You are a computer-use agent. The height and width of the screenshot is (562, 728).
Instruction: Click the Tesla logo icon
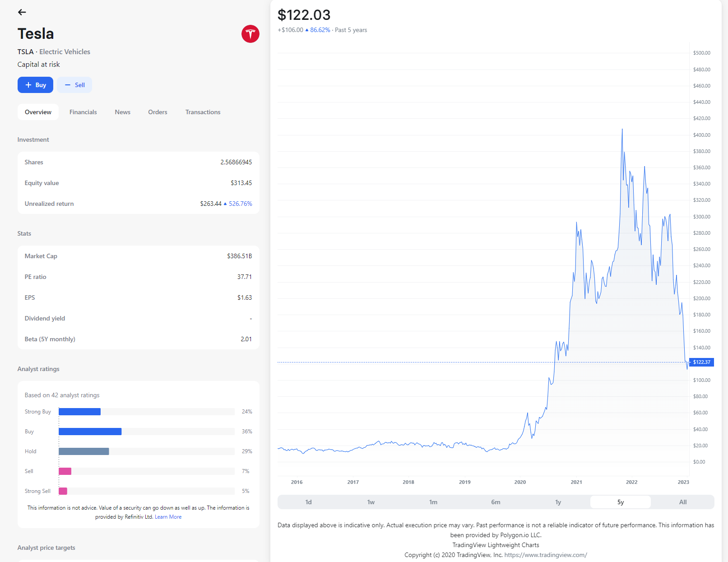[250, 34]
